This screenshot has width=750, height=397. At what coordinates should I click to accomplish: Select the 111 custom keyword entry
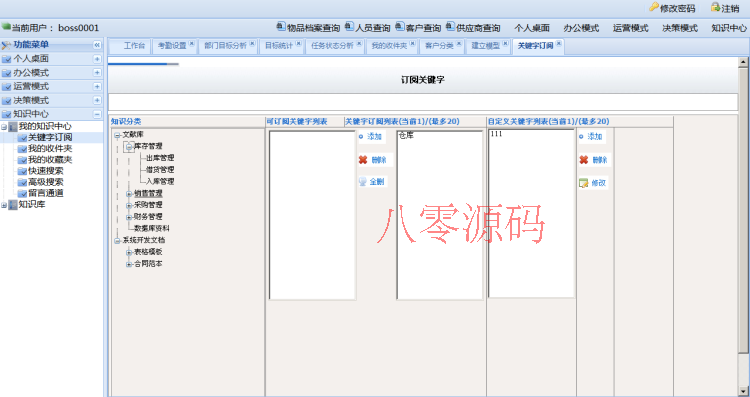(496, 134)
